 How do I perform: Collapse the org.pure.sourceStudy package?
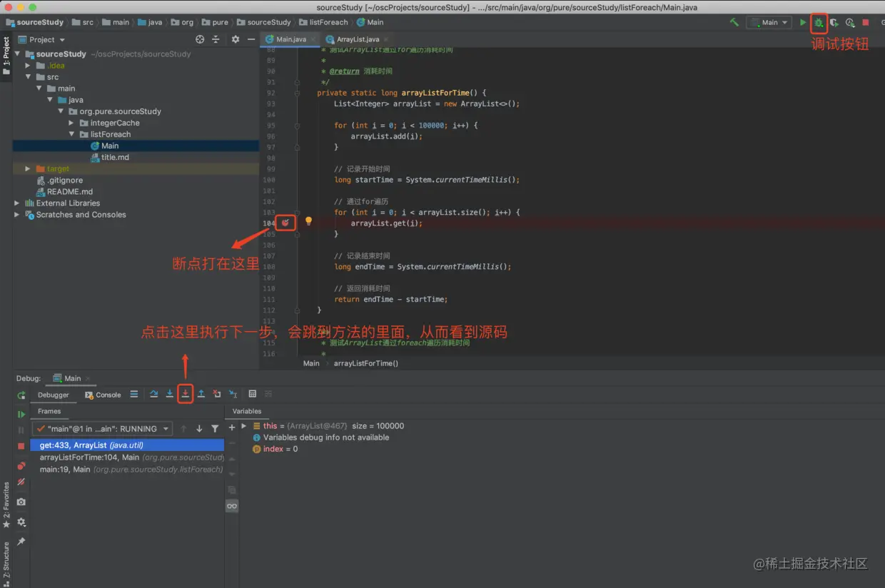point(61,111)
